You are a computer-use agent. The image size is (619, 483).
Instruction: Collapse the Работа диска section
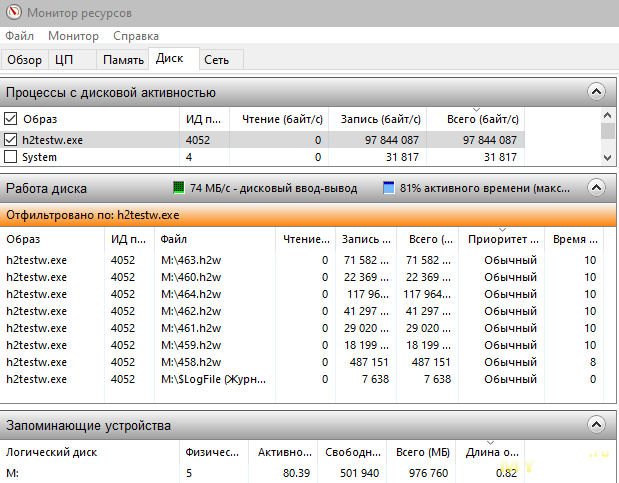click(596, 188)
